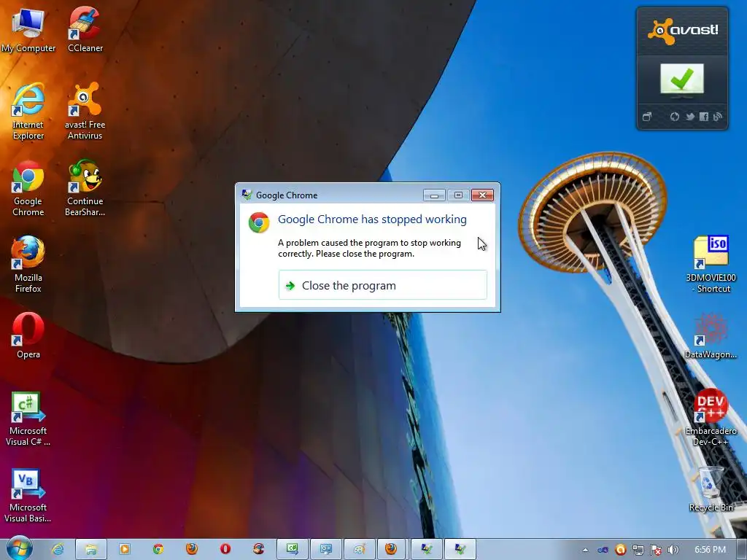Image resolution: width=747 pixels, height=560 pixels.
Task: Select the DataWagon desktop shortcut
Action: coord(711,335)
